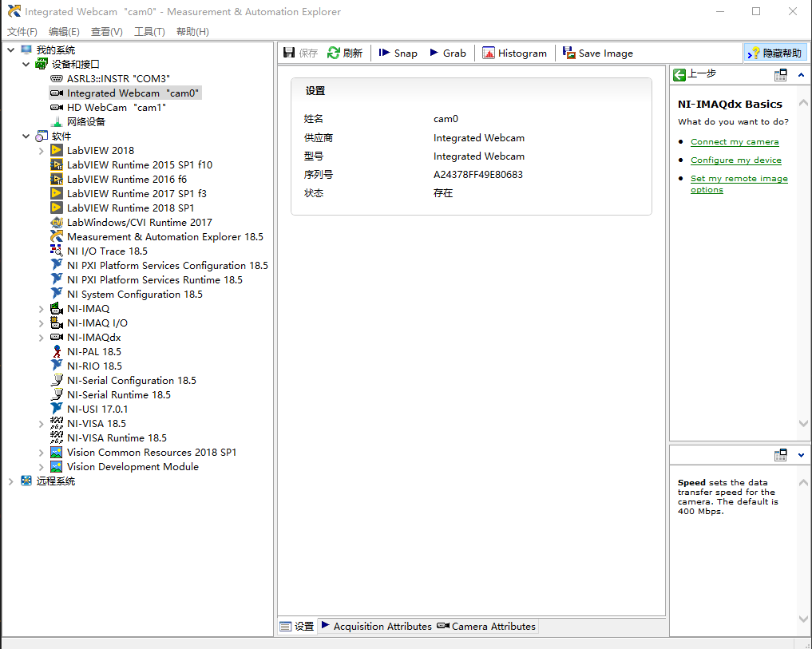
Task: Expand the Vision Development Module node
Action: [42, 467]
